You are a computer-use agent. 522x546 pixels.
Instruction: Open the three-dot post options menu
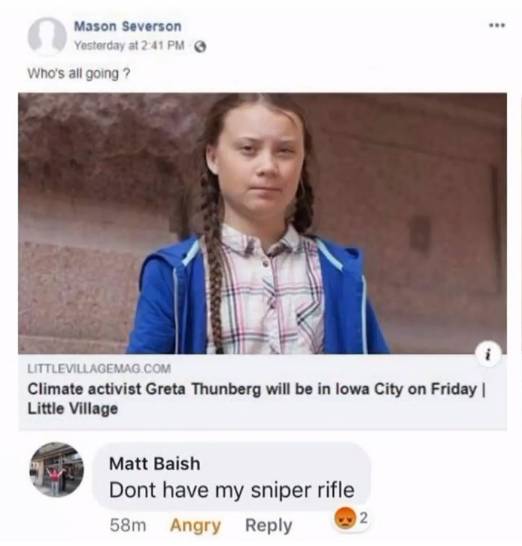pos(497,26)
